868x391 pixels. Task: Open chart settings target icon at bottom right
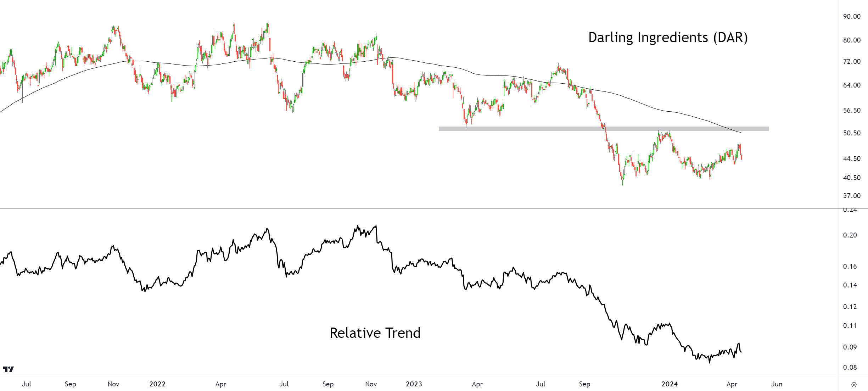click(x=854, y=385)
